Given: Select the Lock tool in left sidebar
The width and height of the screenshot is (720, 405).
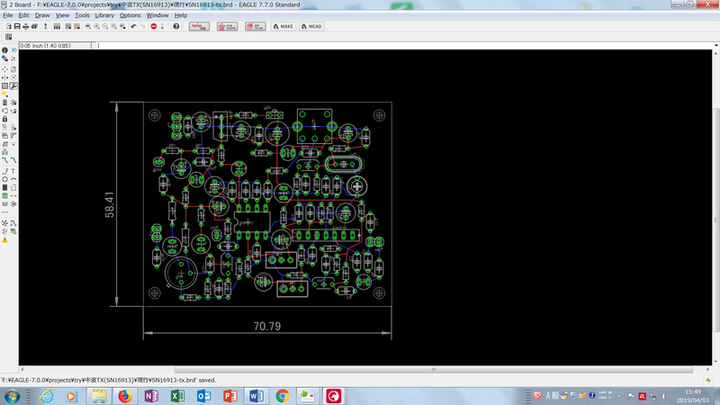Looking at the screenshot, I should pyautogui.click(x=5, y=119).
